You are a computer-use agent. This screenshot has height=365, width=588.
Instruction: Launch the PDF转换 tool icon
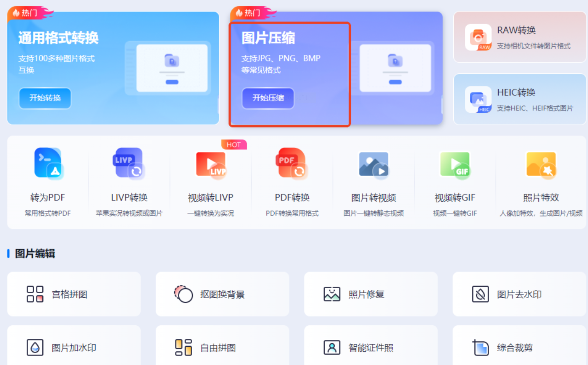pyautogui.click(x=292, y=164)
